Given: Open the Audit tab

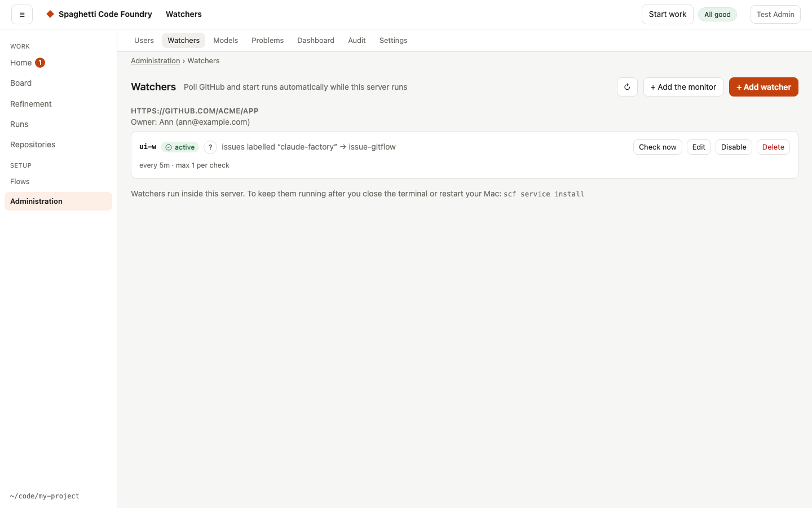Looking at the screenshot, I should [x=357, y=41].
